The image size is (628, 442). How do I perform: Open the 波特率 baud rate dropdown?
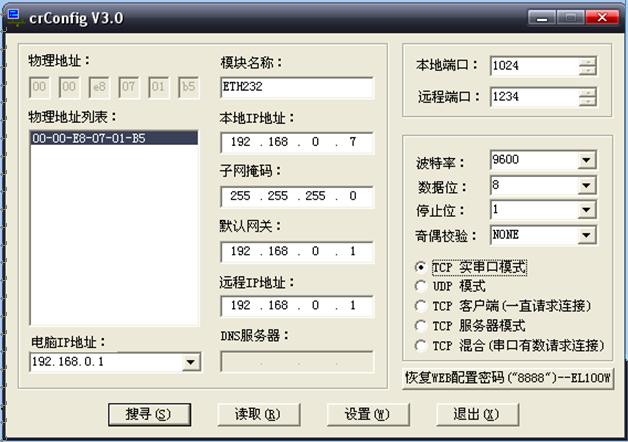(586, 160)
